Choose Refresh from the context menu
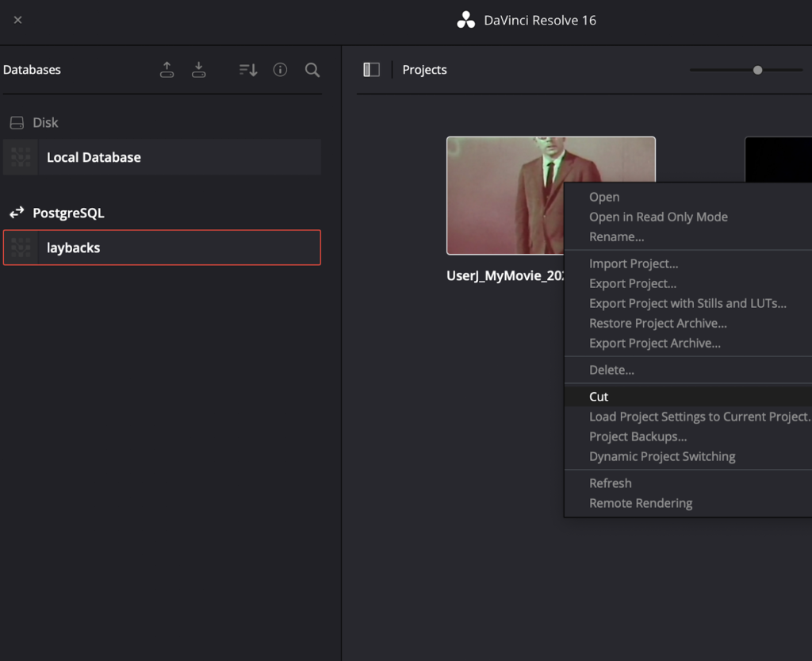Screen dimensions: 812x661 610,482
